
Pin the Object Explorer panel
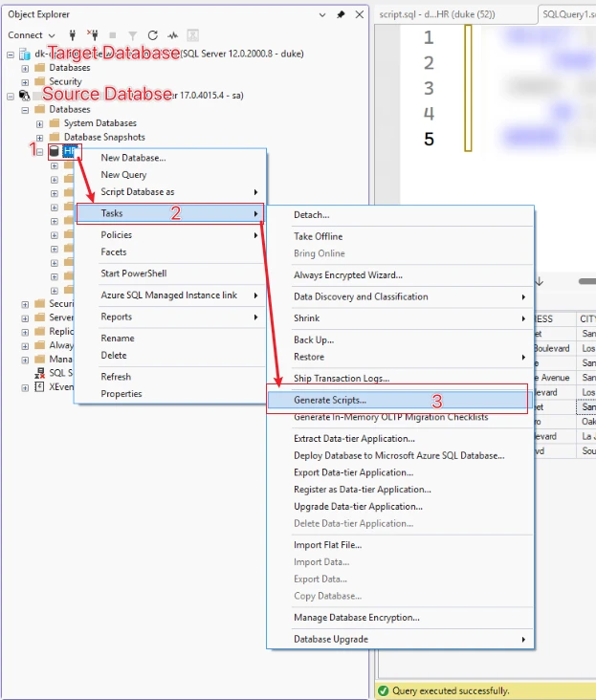[x=341, y=14]
